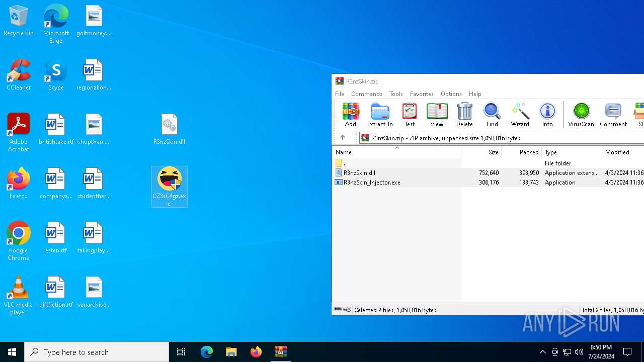644x362 pixels.
Task: Open the Options menu
Action: [x=451, y=94]
